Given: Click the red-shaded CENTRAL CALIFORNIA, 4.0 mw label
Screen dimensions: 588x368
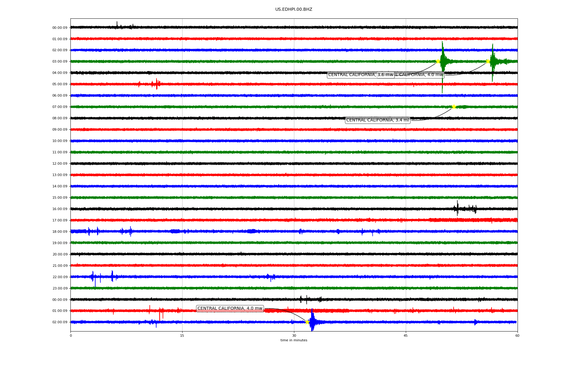Looking at the screenshot, I should point(230,309).
